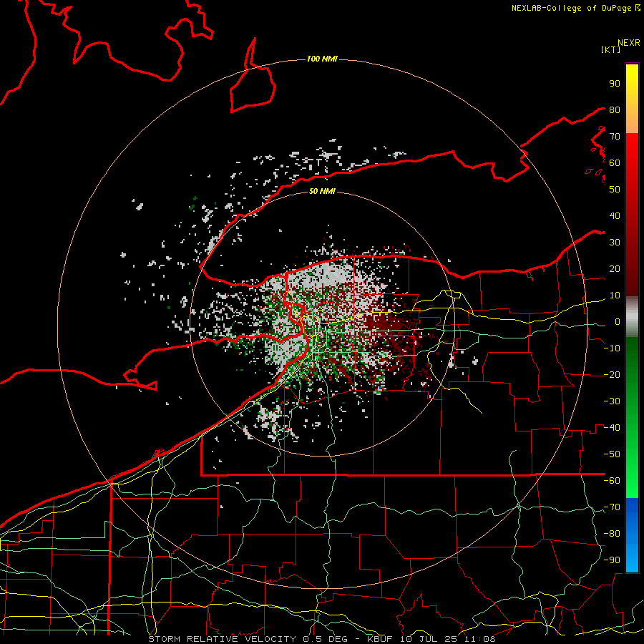Click the 50 label on the velocity scale
The width and height of the screenshot is (644, 644).
[615, 190]
